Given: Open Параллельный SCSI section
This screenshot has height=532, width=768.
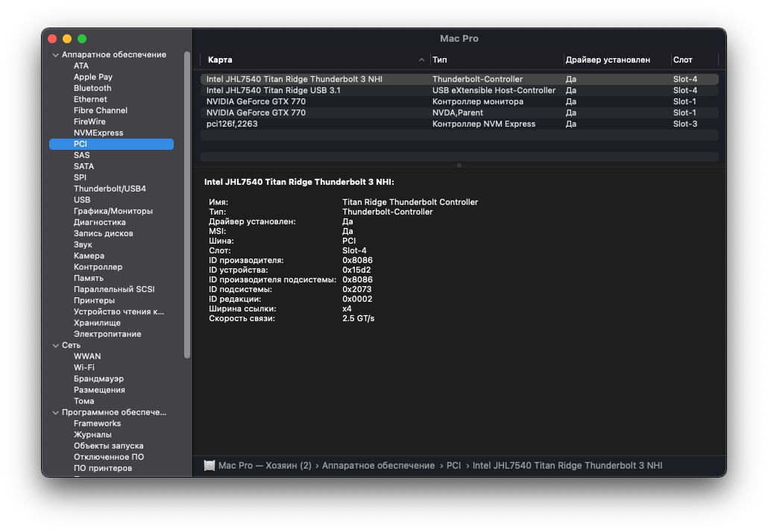Looking at the screenshot, I should tap(114, 290).
